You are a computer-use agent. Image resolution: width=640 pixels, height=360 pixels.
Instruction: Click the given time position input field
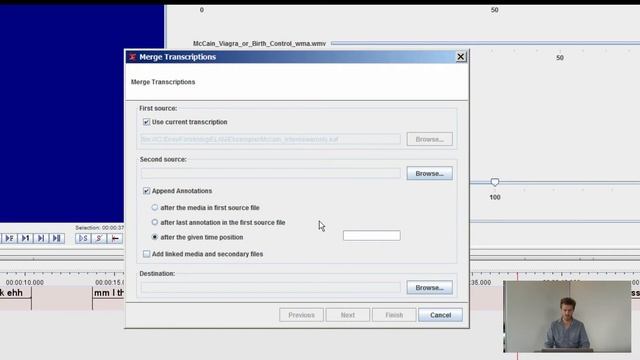click(x=371, y=236)
